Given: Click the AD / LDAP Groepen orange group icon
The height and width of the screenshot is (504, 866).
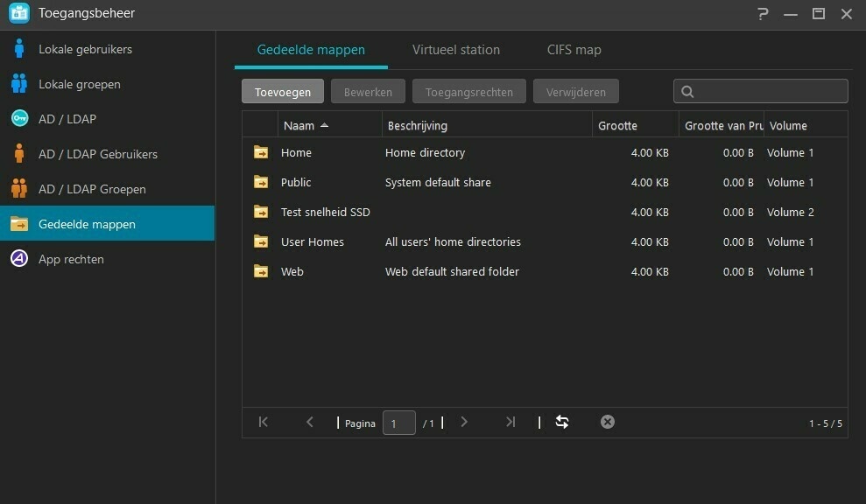Looking at the screenshot, I should point(19,188).
